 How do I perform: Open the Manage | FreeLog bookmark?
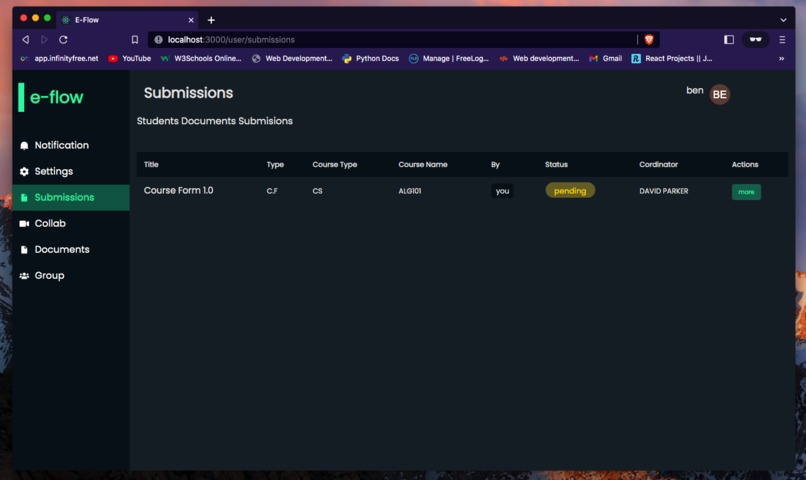(x=449, y=59)
